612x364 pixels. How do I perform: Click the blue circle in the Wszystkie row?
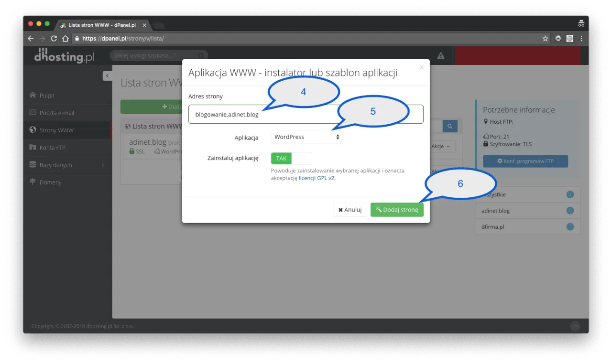570,194
